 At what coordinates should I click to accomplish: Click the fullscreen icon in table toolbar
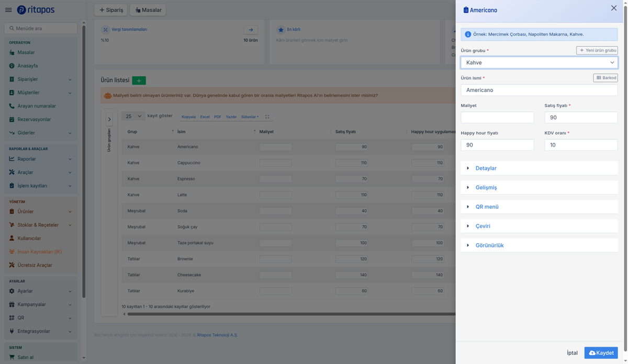click(267, 117)
